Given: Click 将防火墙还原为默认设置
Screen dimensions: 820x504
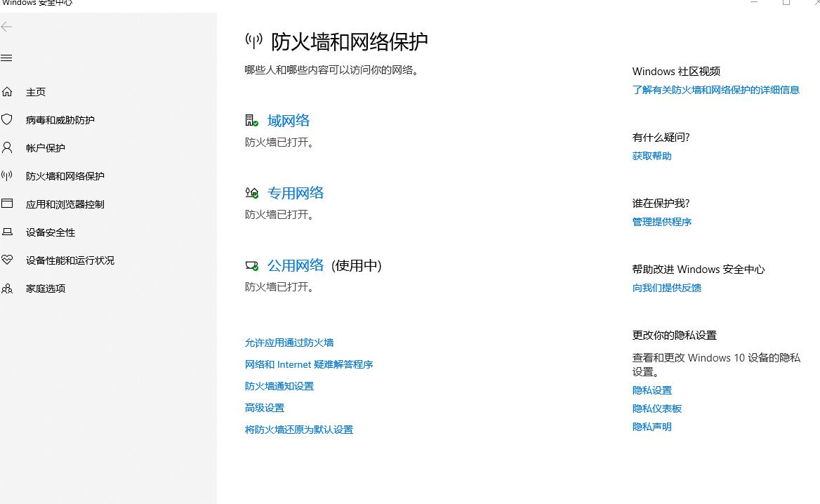Looking at the screenshot, I should pyautogui.click(x=299, y=429).
